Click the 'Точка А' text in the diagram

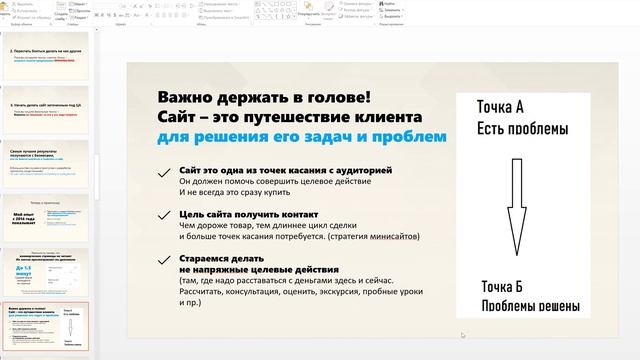click(500, 107)
